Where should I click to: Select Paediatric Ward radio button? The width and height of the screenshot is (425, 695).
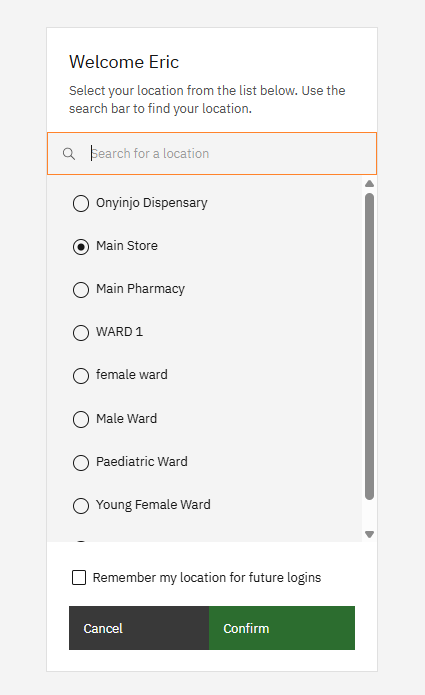point(81,462)
